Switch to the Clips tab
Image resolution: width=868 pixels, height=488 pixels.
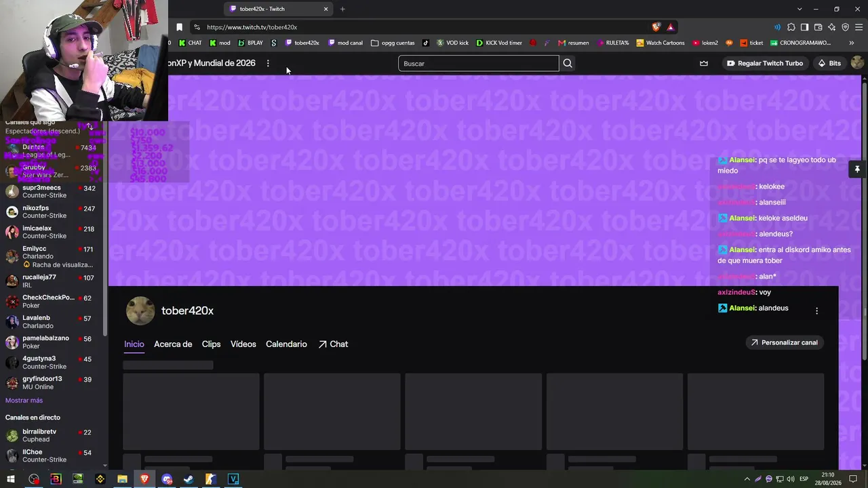point(211,344)
